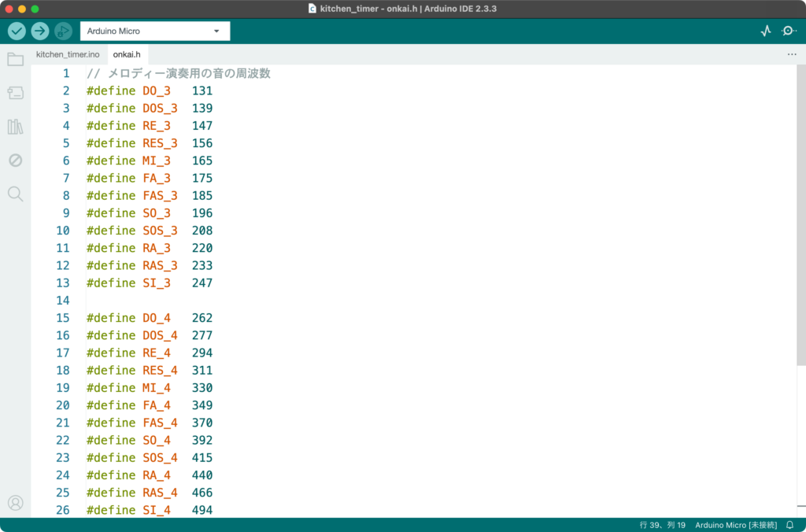Click Arduino Micro board status in status bar

click(x=736, y=525)
